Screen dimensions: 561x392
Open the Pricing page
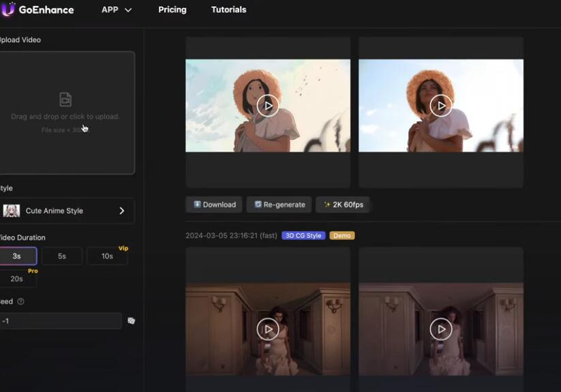click(x=172, y=10)
